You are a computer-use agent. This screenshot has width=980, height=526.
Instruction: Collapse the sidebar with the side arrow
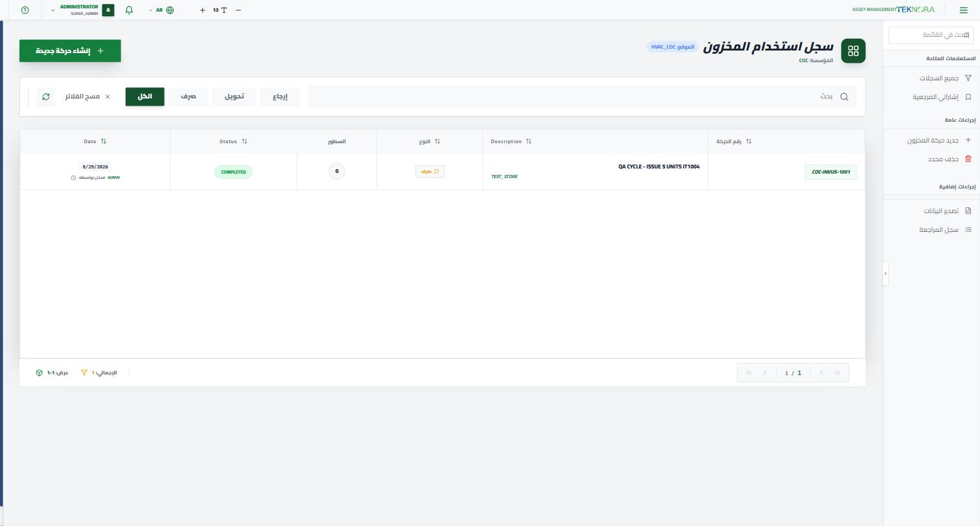pyautogui.click(x=885, y=274)
